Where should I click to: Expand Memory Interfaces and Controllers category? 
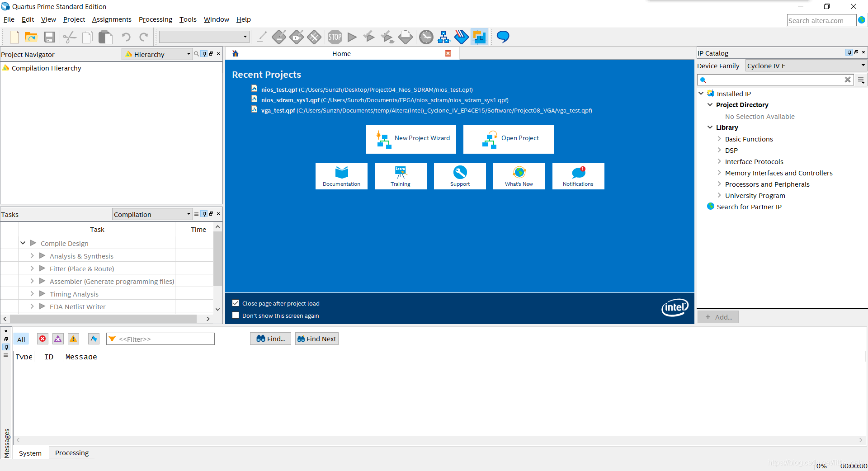pos(719,173)
